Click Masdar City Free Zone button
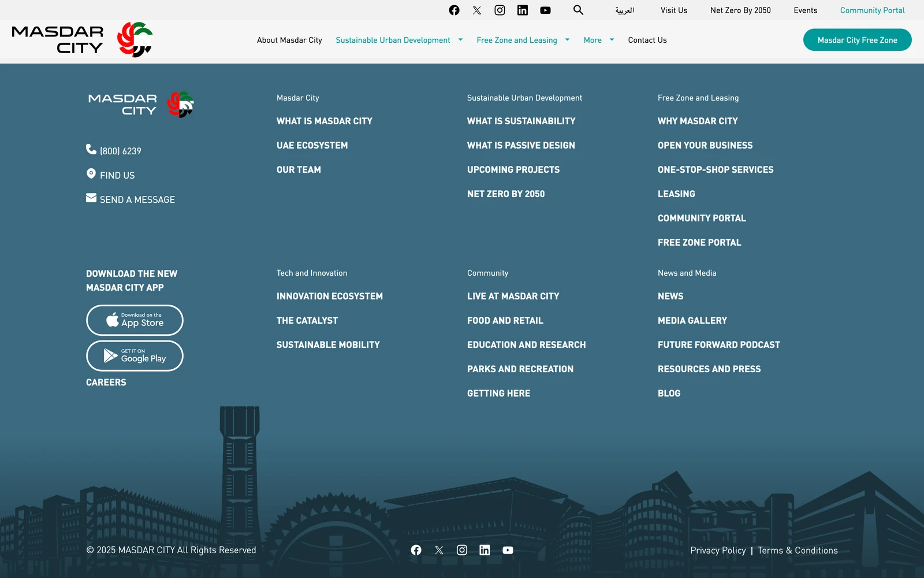 tap(857, 40)
